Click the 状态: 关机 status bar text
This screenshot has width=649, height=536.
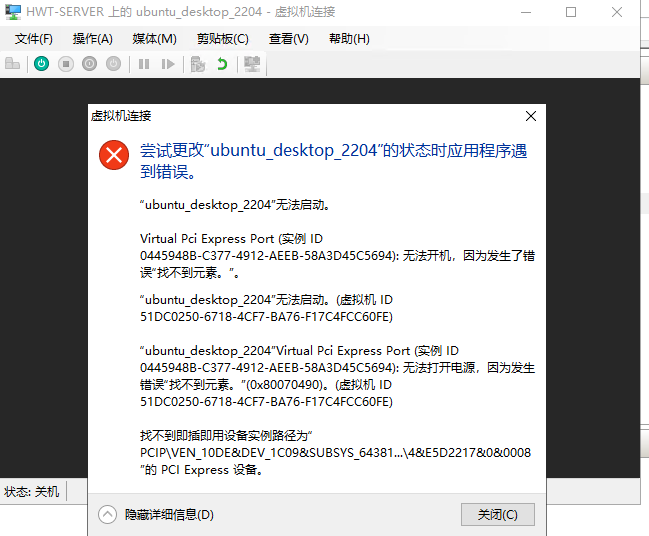31,492
